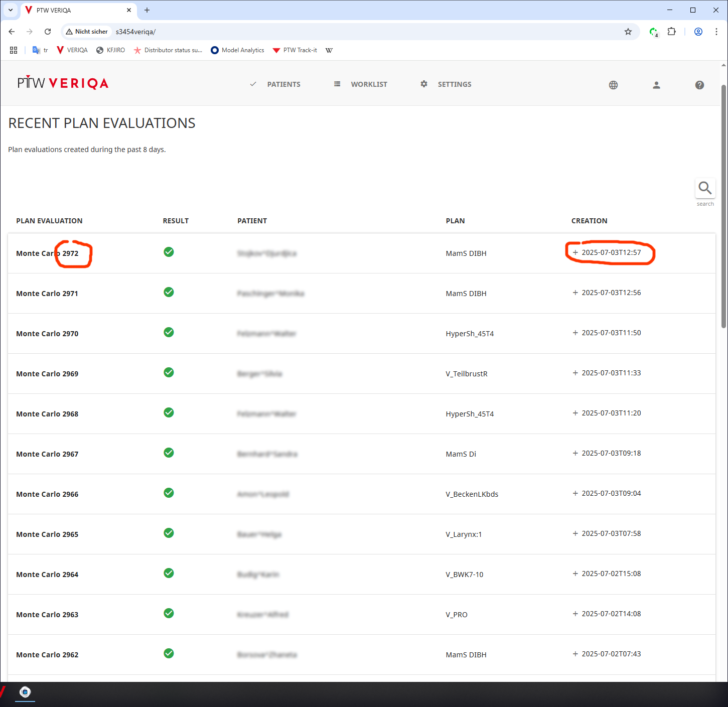
Task: Click green result check for Monte Carlo 2967
Action: (169, 453)
